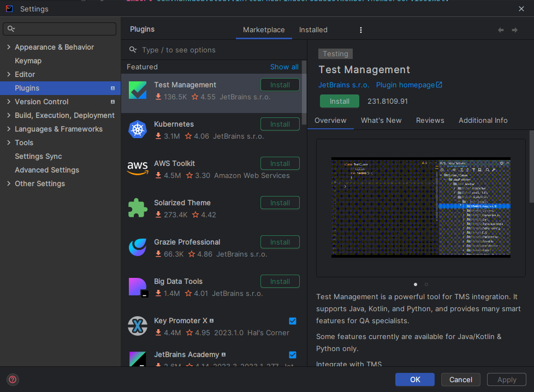Click the bundled badge next to JetBrains Academy
Image resolution: width=534 pixels, height=392 pixels.
tap(223, 354)
